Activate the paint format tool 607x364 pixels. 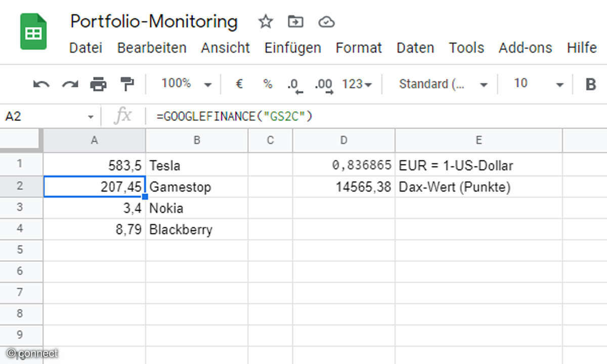click(126, 84)
